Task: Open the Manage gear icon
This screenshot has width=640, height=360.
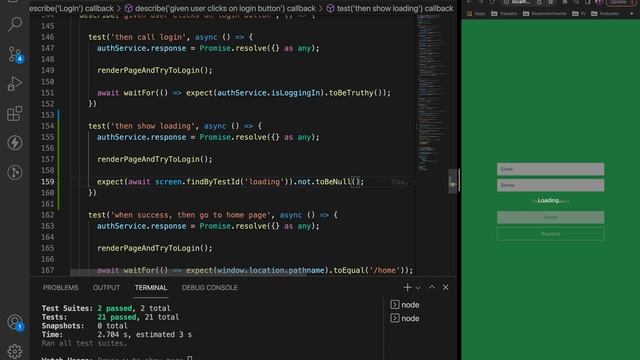Action: (15, 351)
